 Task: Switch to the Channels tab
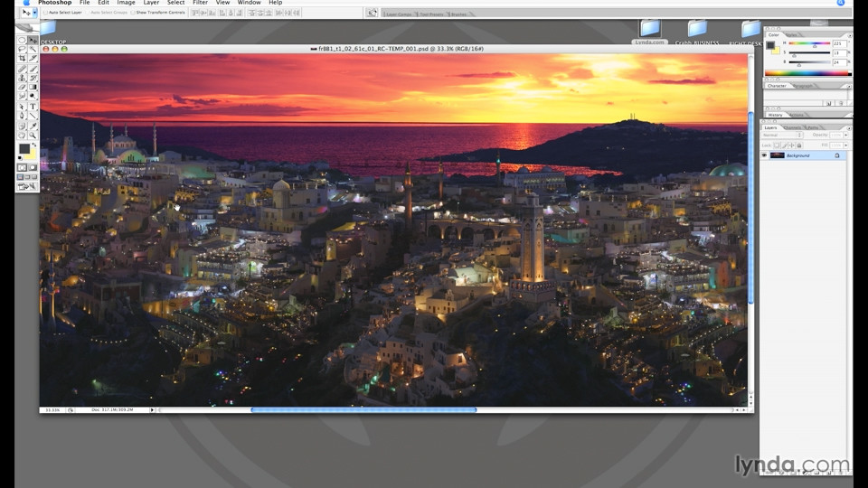[792, 127]
